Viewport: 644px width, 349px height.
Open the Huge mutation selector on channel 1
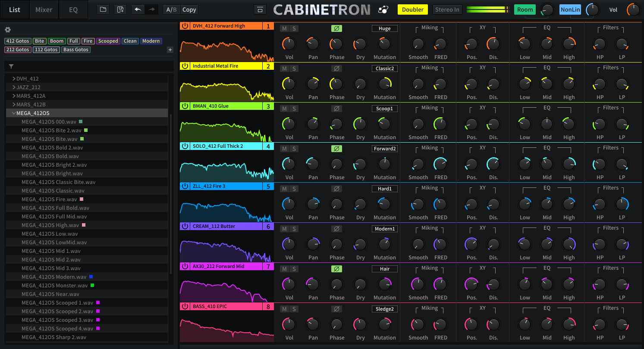click(x=384, y=28)
